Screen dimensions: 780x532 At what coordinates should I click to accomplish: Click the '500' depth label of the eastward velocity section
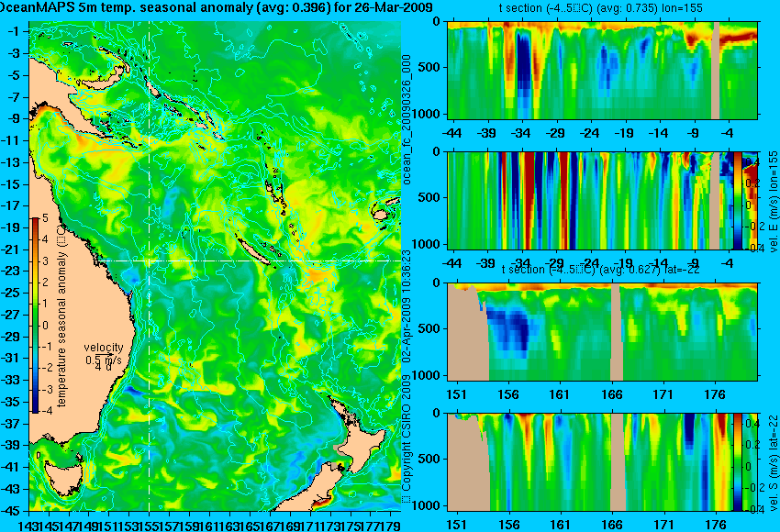coord(431,197)
